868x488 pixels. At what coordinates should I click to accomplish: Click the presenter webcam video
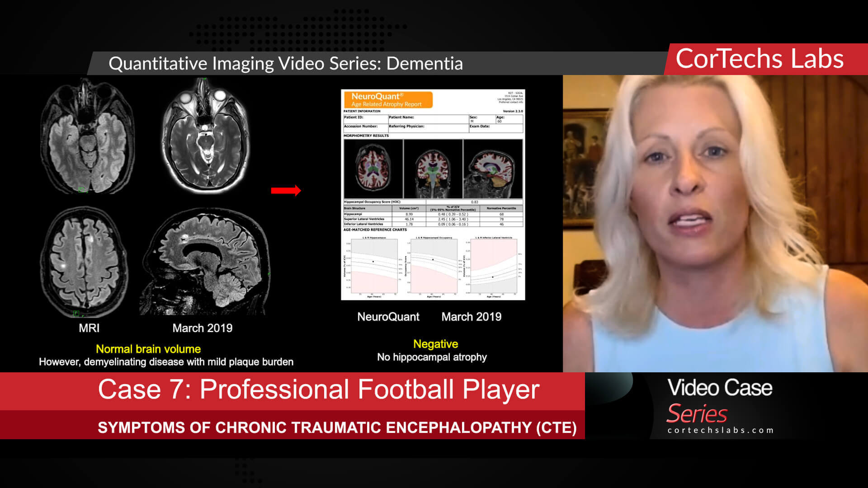pos(715,224)
